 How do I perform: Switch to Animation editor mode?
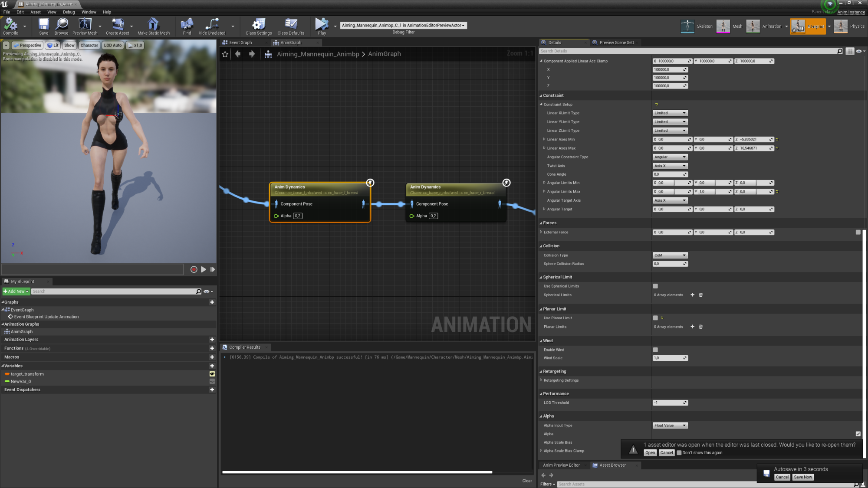tap(764, 26)
